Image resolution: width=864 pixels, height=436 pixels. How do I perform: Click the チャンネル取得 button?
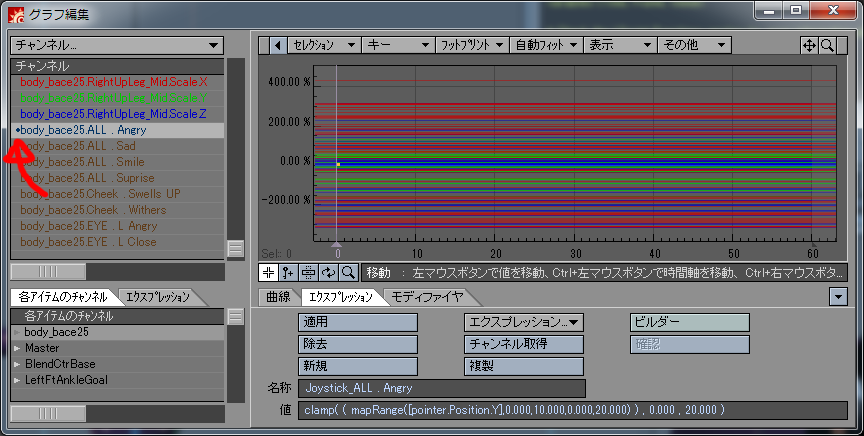[x=523, y=345]
